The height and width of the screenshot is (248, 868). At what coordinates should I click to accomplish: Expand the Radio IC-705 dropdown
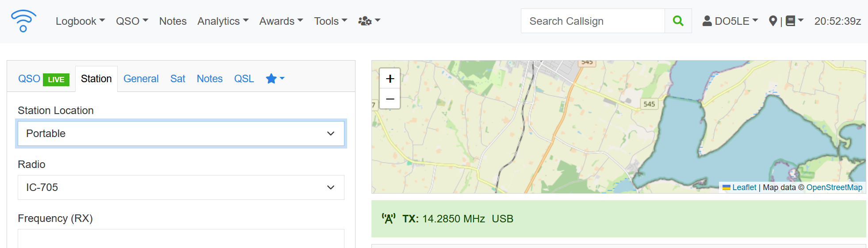(x=181, y=187)
